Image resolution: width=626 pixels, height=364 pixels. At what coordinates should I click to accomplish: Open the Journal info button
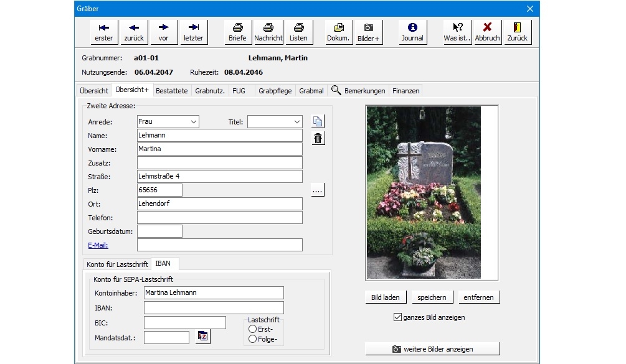pyautogui.click(x=412, y=32)
